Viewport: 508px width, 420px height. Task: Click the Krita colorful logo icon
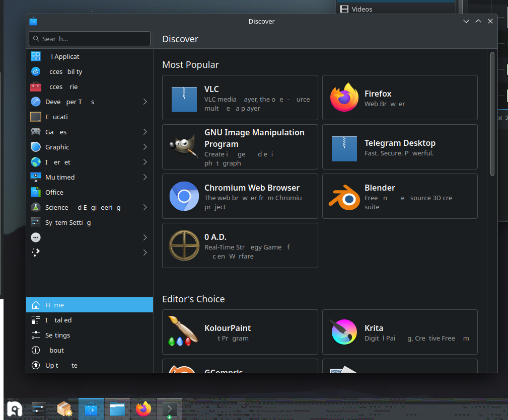[344, 332]
